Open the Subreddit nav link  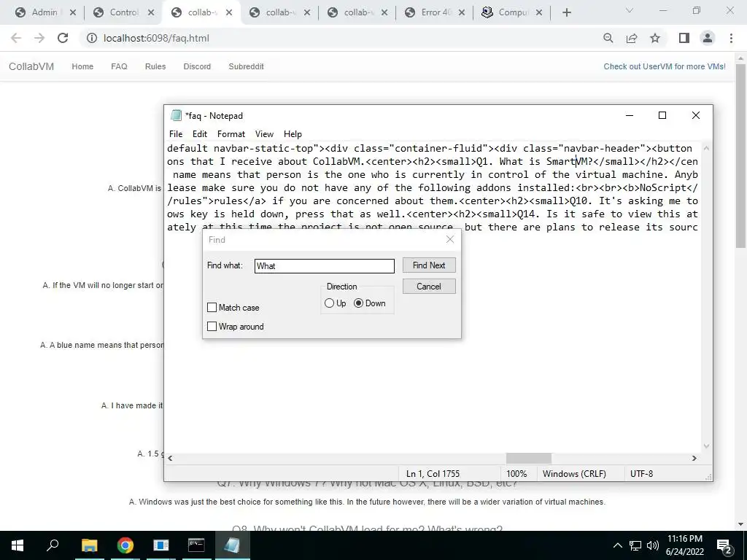247,66
